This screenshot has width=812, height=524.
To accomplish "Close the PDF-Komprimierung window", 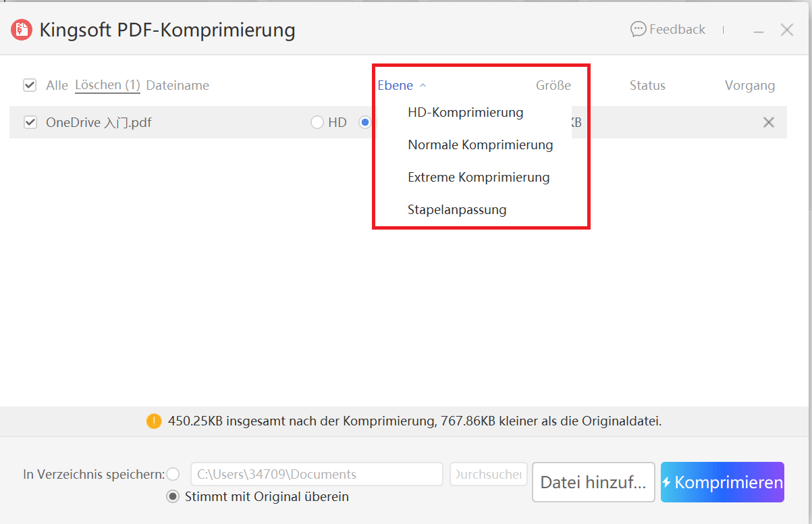I will [786, 30].
